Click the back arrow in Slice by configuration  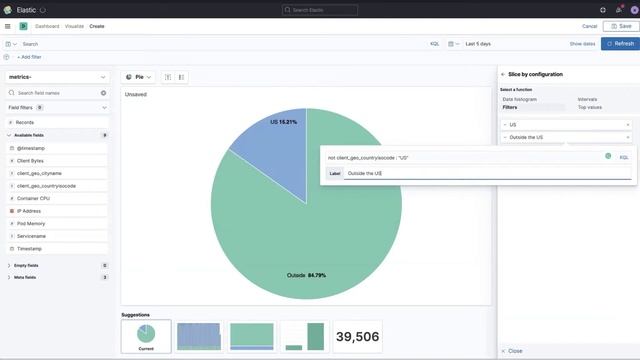pyautogui.click(x=503, y=74)
